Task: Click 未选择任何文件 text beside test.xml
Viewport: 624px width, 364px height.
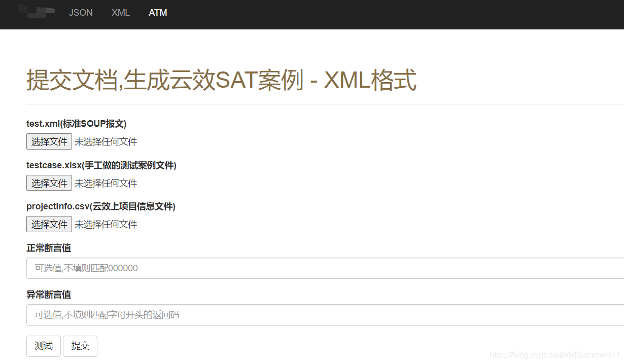Action: [x=106, y=142]
